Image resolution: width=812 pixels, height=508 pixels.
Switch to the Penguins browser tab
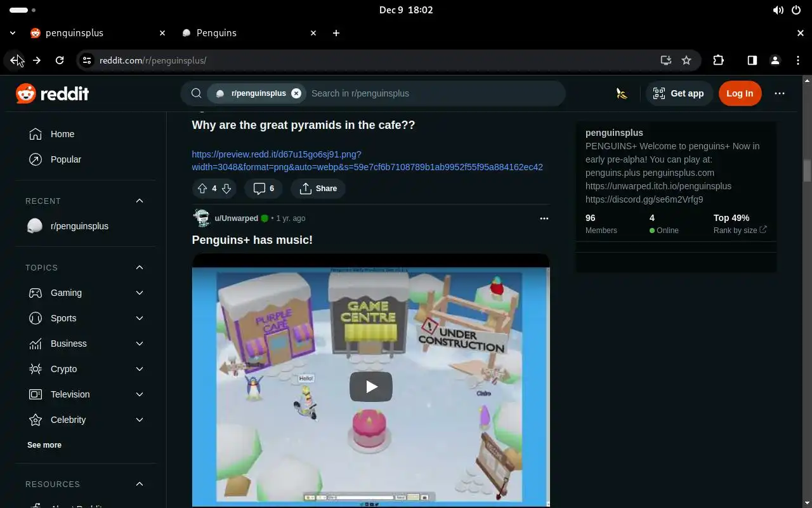click(247, 33)
